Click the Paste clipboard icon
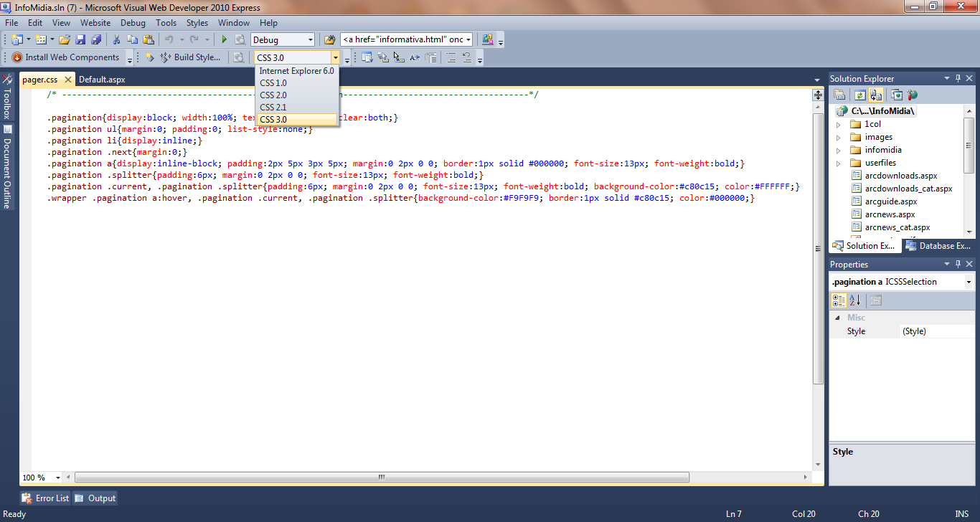 pos(149,39)
